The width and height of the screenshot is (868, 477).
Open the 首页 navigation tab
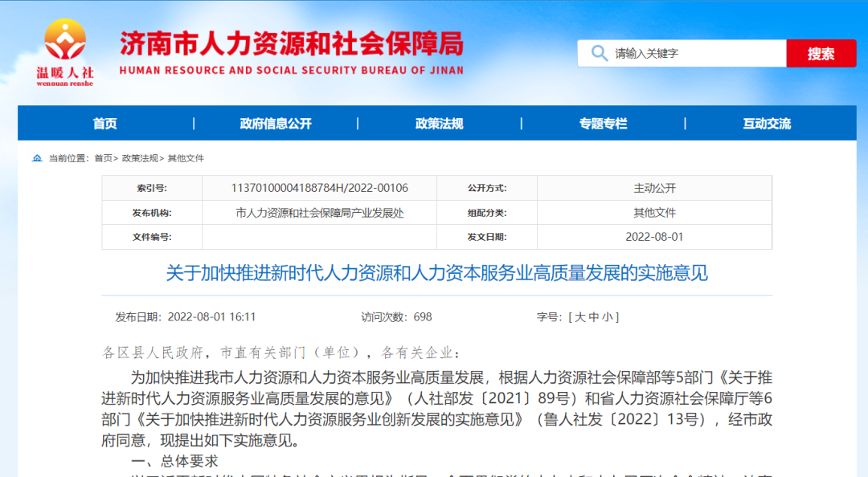coord(105,124)
